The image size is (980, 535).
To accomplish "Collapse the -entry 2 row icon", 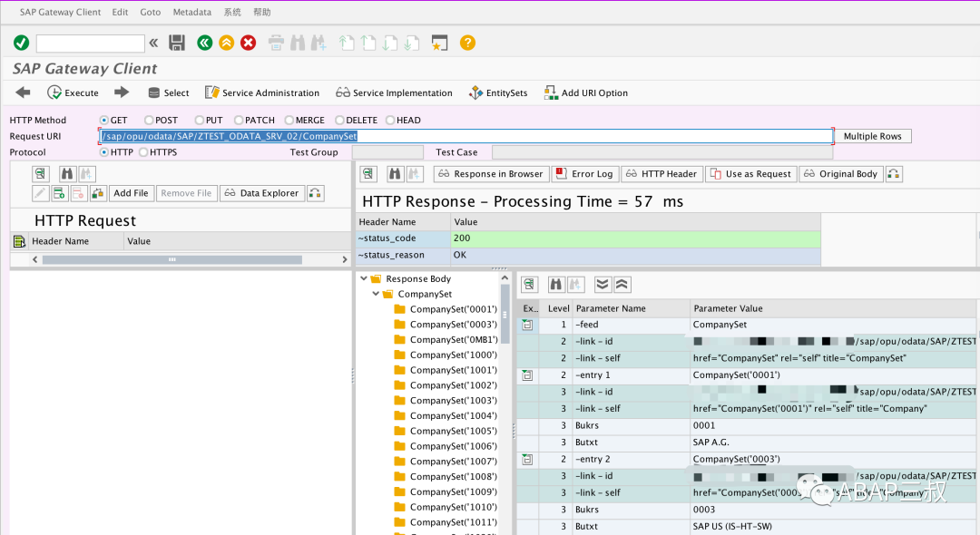I will coord(527,460).
